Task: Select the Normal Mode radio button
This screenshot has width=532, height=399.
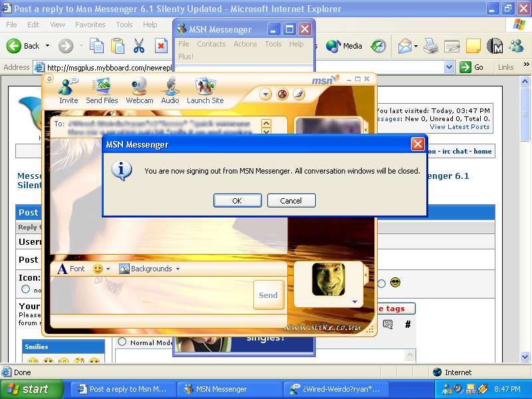Action: click(x=122, y=342)
